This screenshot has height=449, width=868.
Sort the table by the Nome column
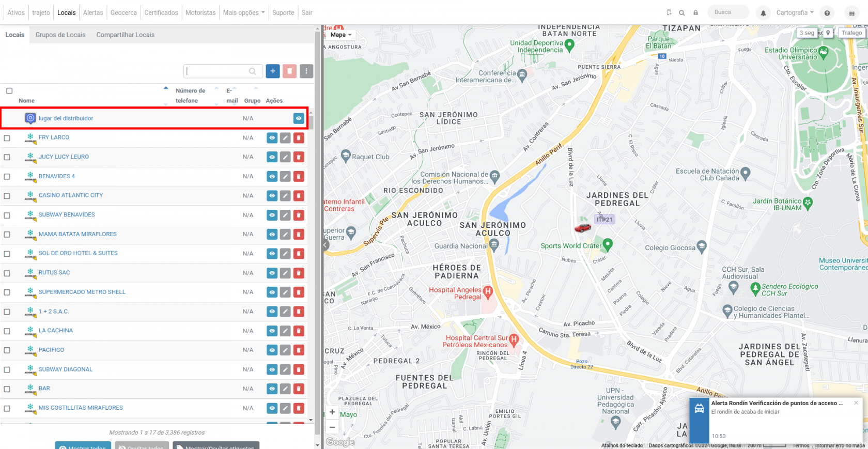(26, 101)
